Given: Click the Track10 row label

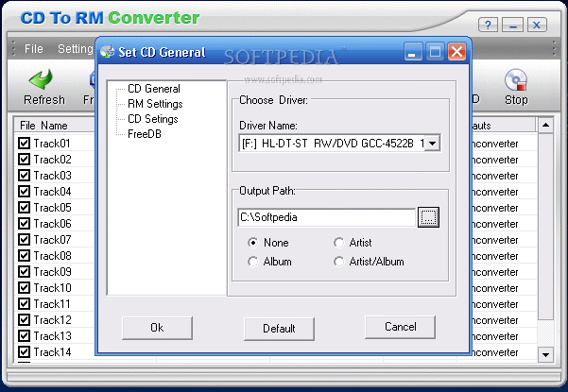Looking at the screenshot, I should pos(53,288).
